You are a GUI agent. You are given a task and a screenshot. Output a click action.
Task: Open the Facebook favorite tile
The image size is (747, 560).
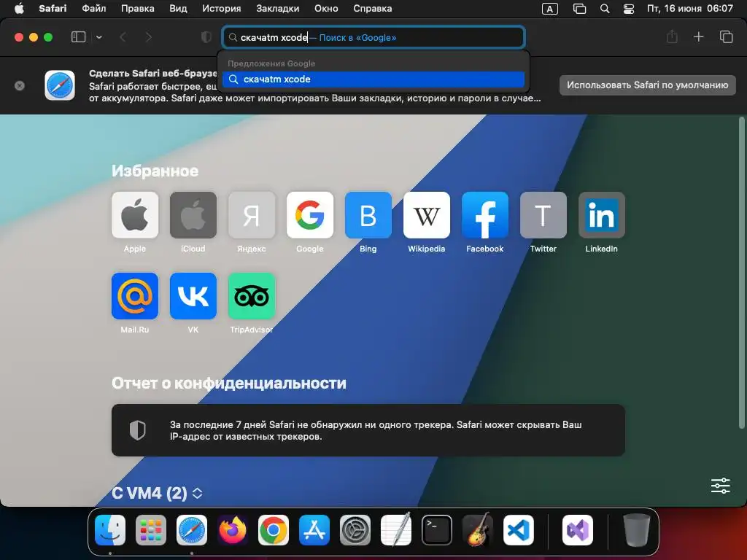coord(485,215)
